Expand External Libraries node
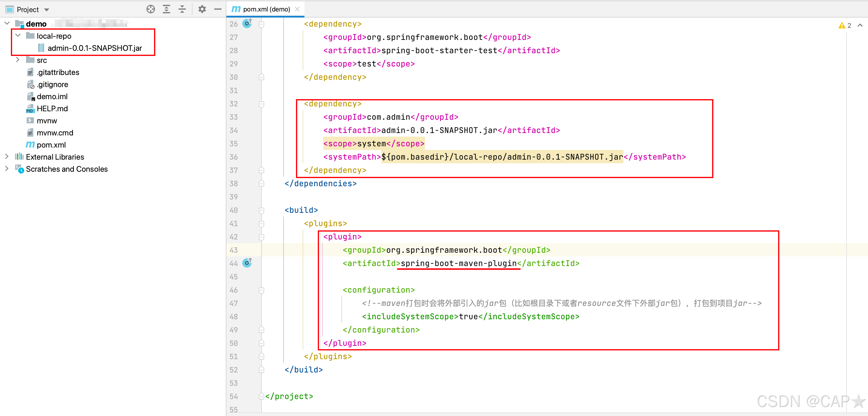This screenshot has width=868, height=416. point(7,157)
